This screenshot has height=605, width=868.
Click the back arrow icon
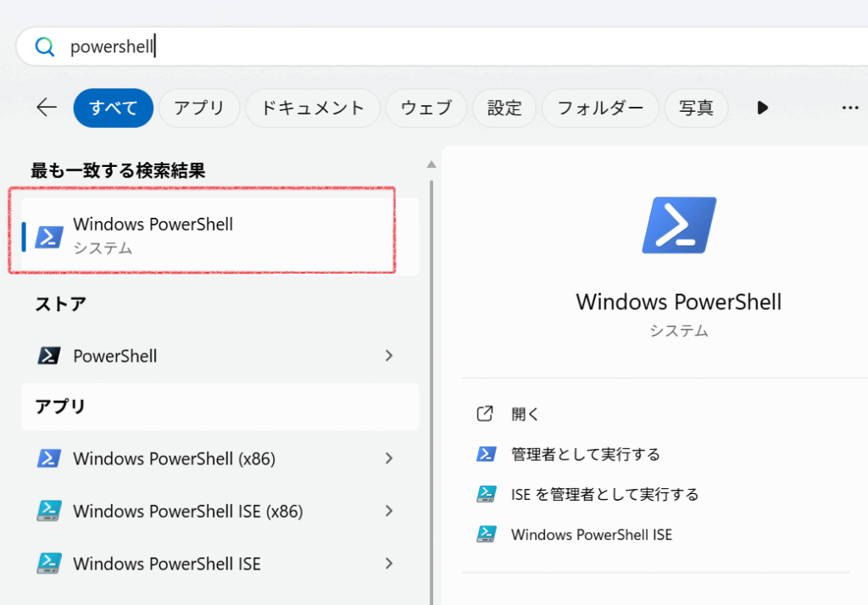(46, 108)
